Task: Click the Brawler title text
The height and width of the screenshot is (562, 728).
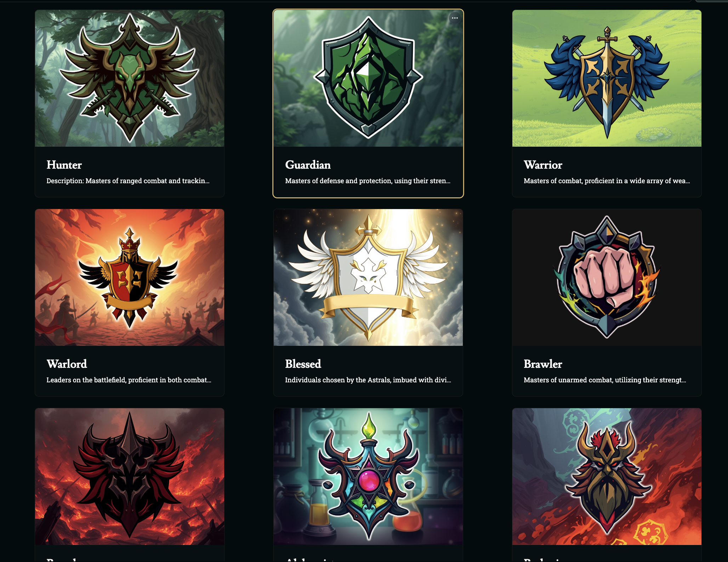Action: 543,364
